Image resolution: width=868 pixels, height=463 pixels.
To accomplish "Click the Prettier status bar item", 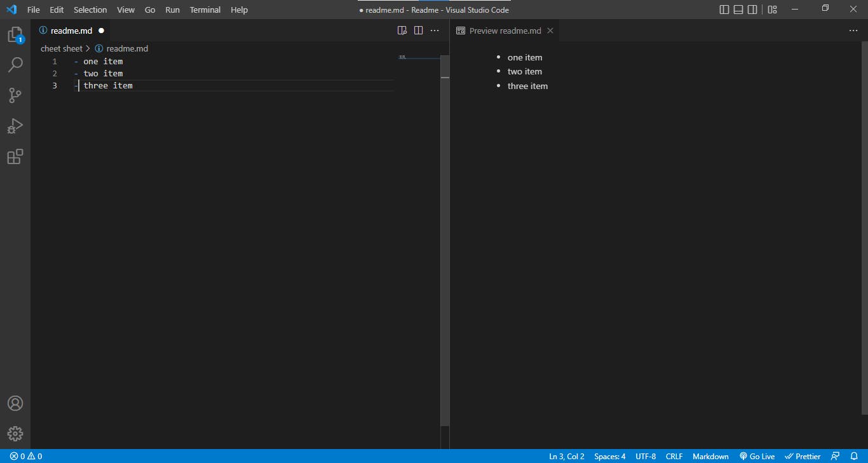I will (803, 456).
